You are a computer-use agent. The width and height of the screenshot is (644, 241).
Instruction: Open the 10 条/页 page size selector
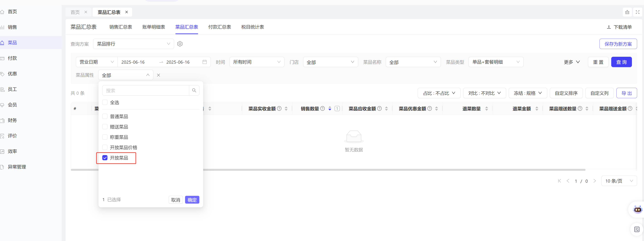pos(619,181)
